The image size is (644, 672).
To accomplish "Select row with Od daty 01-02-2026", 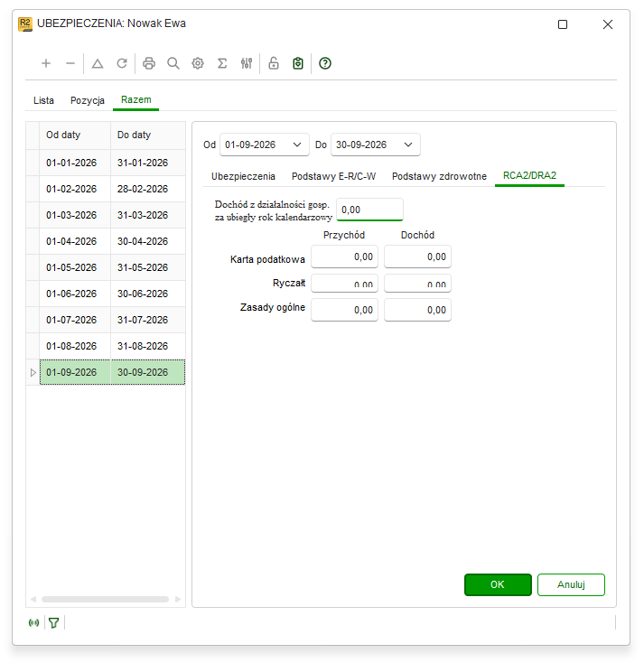I will [x=75, y=189].
